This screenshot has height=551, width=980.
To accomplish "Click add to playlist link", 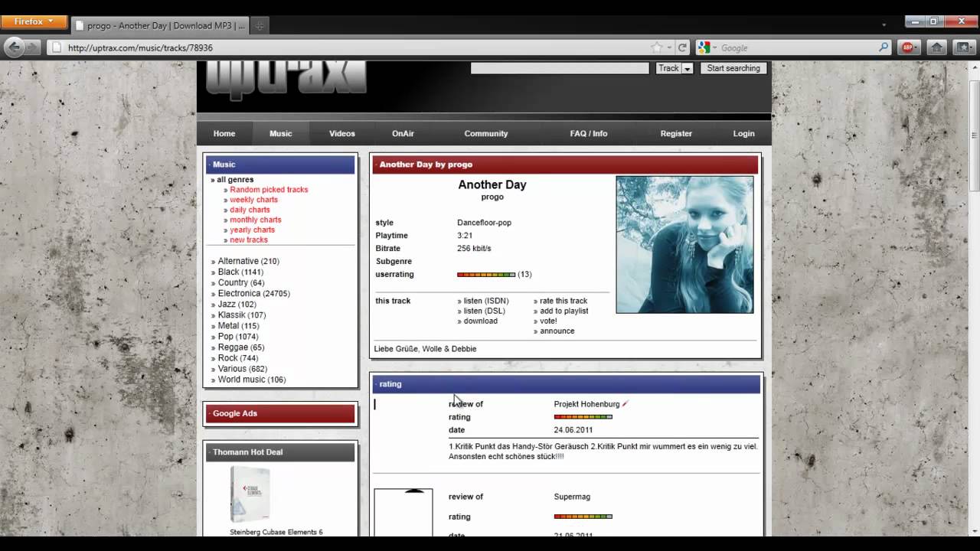I will click(563, 311).
